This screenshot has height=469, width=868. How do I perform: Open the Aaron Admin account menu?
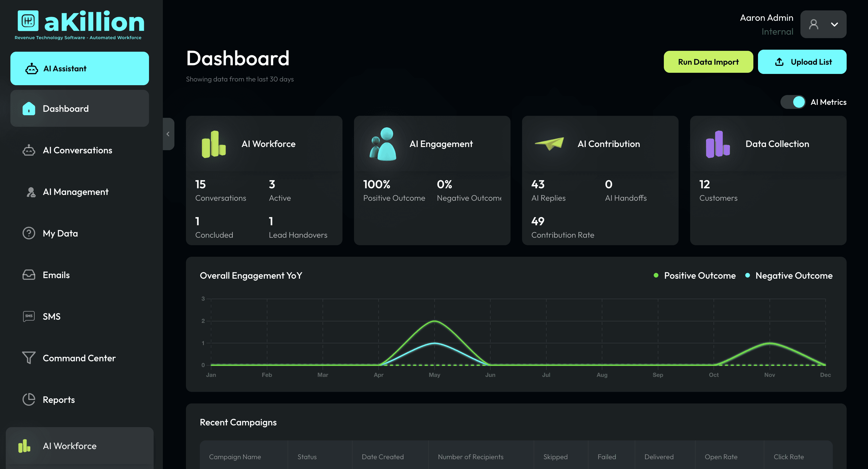point(766,18)
